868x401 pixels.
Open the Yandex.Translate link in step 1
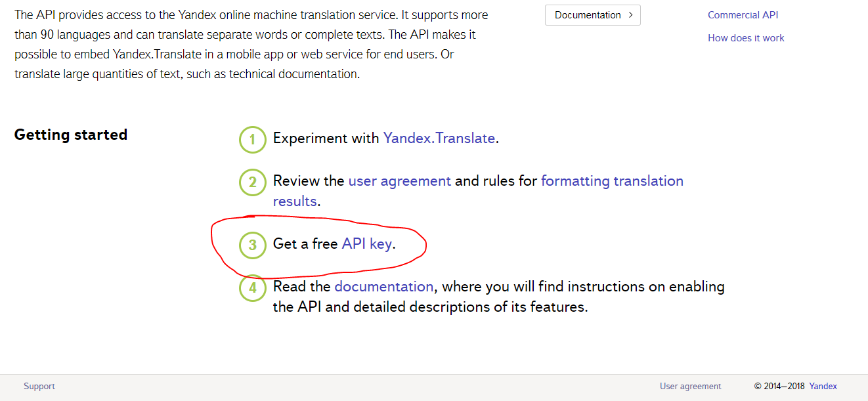click(439, 138)
